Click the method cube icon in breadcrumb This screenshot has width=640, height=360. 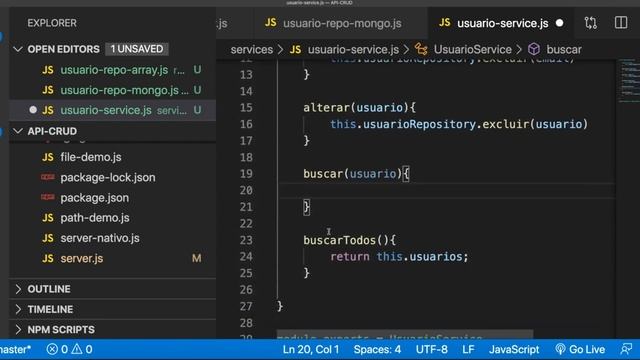pos(534,49)
